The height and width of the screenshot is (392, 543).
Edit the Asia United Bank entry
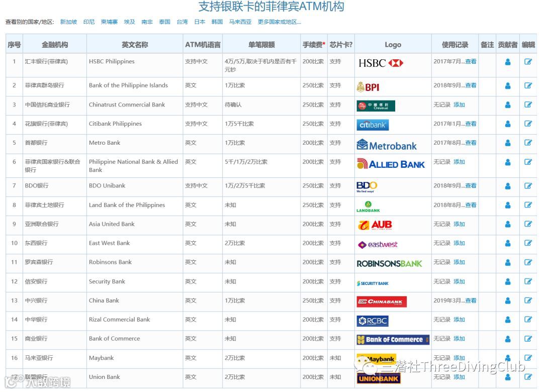(528, 224)
